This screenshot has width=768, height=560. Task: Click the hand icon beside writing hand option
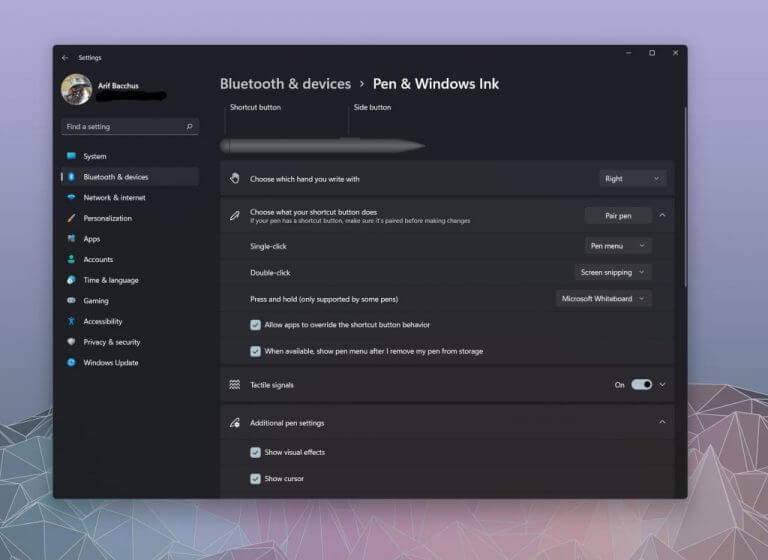click(235, 178)
